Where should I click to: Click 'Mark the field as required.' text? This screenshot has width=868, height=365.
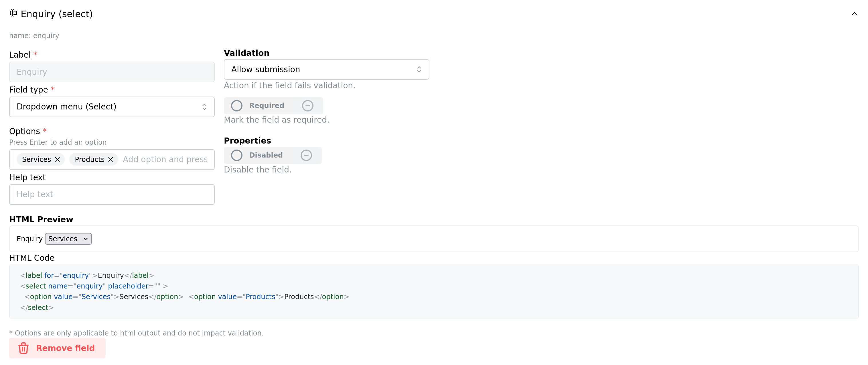tap(276, 120)
